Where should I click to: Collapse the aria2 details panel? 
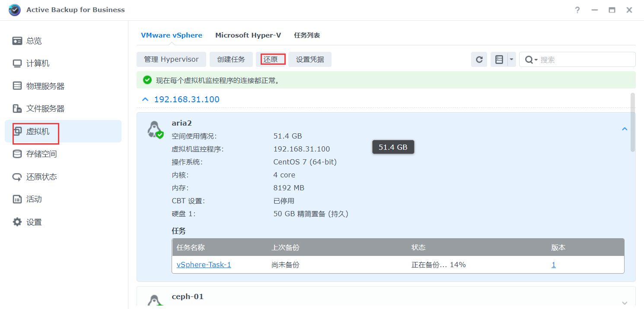[x=624, y=129]
